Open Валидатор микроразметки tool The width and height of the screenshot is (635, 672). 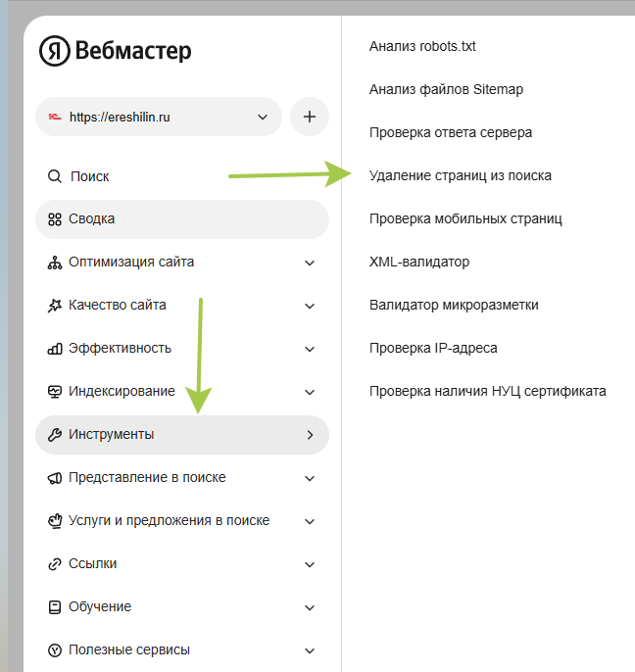(x=454, y=305)
